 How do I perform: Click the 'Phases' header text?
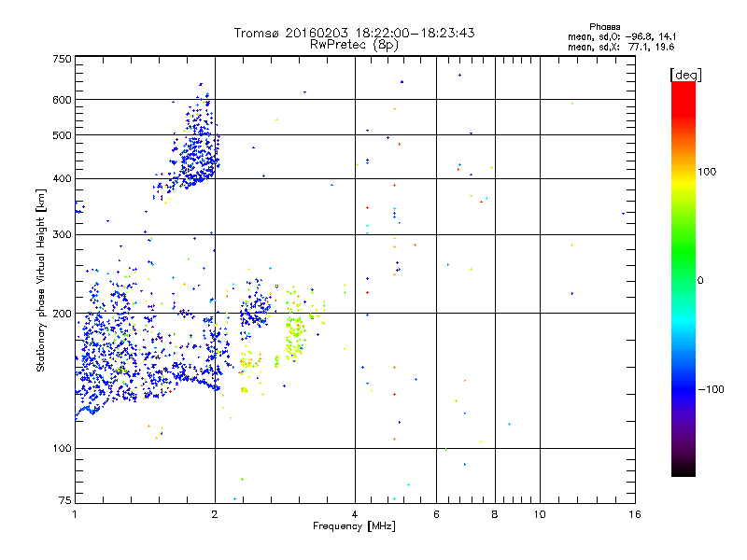[x=604, y=27]
